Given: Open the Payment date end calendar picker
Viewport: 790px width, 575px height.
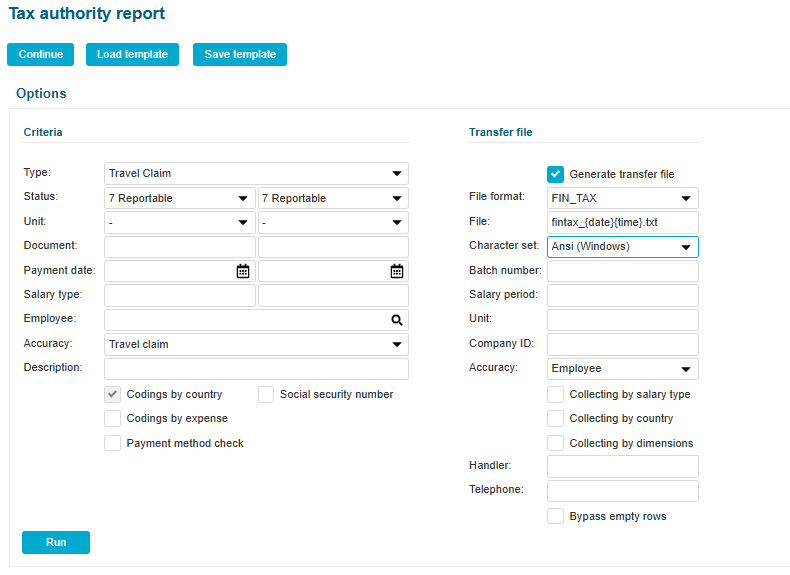Looking at the screenshot, I should 397,271.
